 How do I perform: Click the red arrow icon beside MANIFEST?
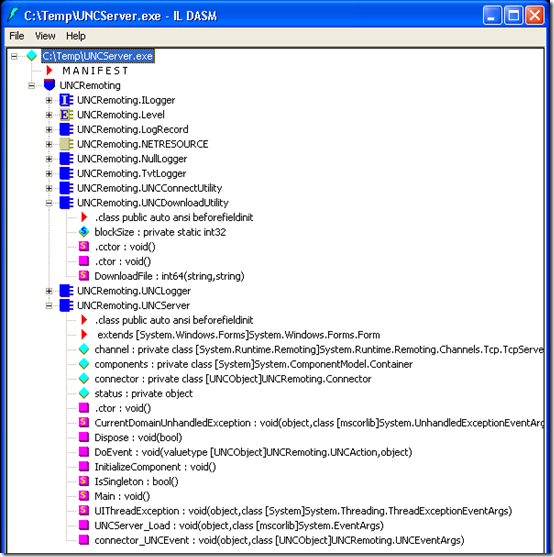coord(49,70)
